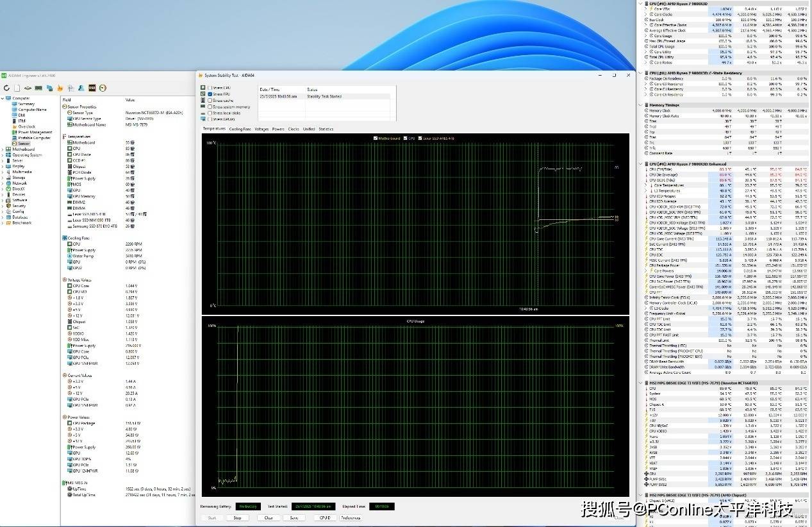Click the Stability Test Started log entry
This screenshot has width=812, height=527.
tap(324, 96)
